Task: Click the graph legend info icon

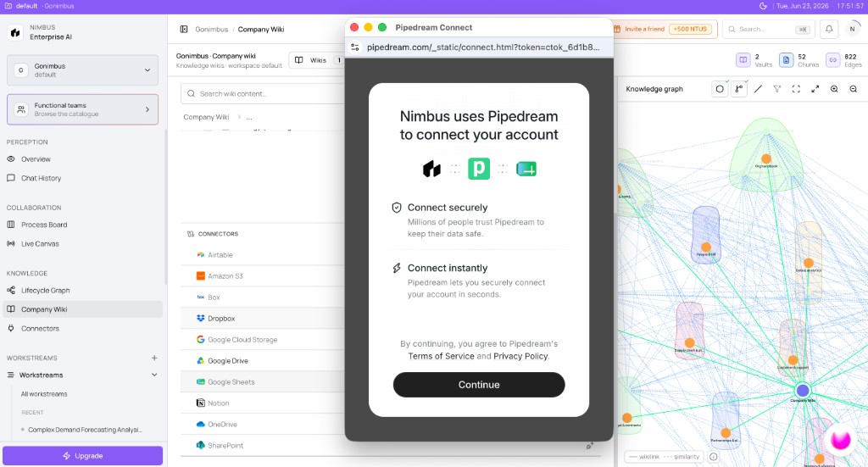Action: click(714, 457)
